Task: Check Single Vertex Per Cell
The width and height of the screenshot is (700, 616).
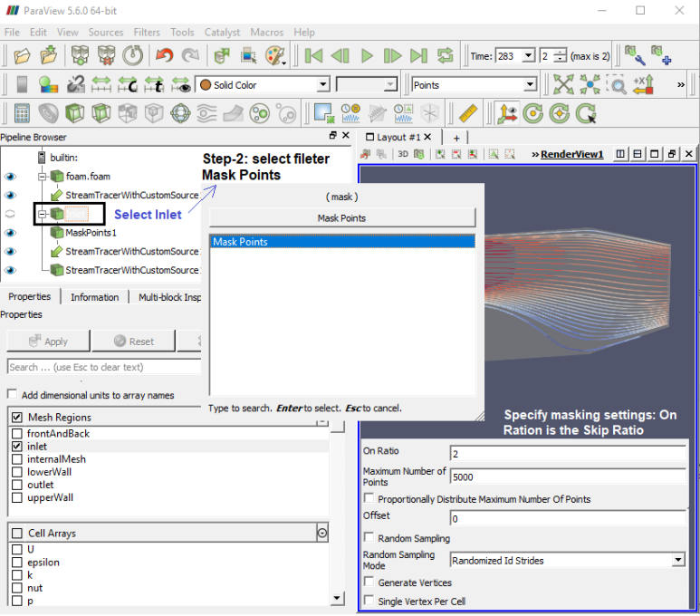Action: point(369,601)
